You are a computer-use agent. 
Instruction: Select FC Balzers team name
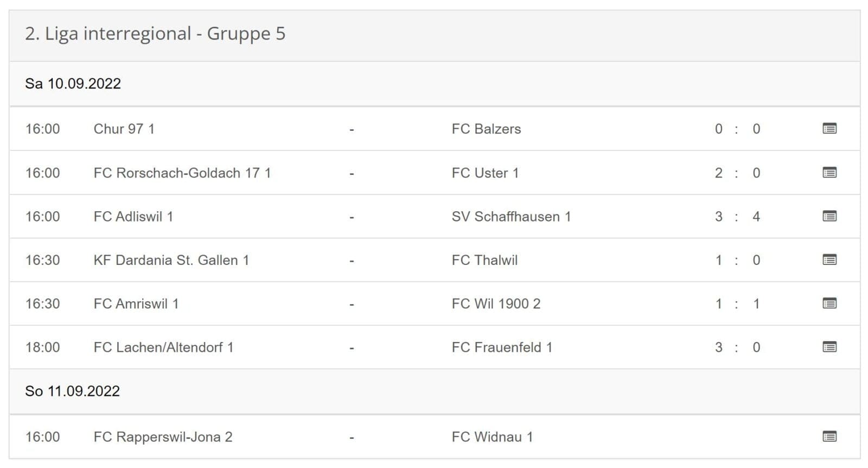(486, 129)
